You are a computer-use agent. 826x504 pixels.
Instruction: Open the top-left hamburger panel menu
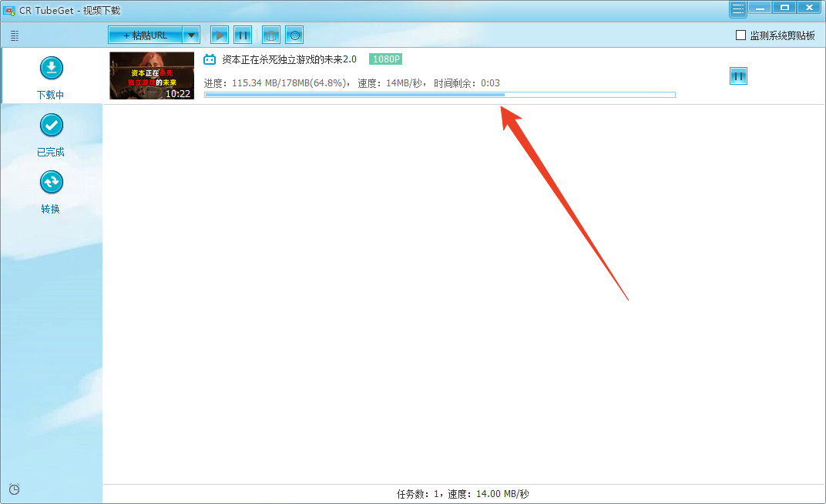pos(14,35)
